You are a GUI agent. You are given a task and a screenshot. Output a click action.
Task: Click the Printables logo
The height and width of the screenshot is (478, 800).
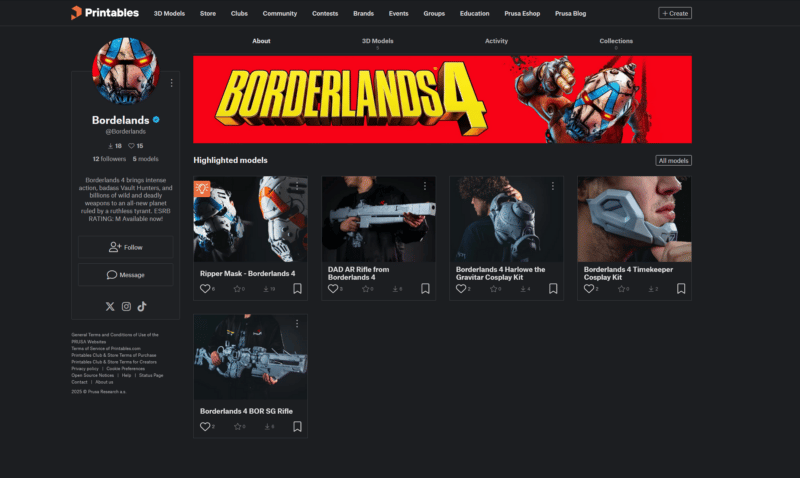(105, 13)
